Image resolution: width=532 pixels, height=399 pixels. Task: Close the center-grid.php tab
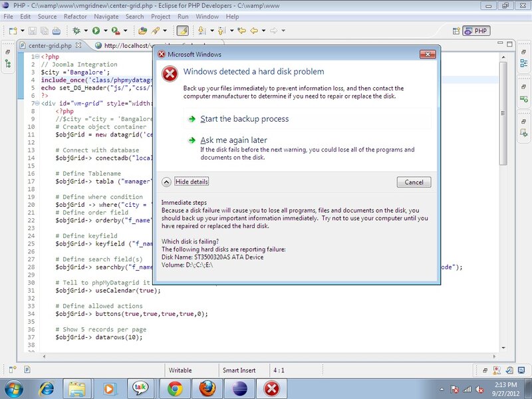point(78,45)
